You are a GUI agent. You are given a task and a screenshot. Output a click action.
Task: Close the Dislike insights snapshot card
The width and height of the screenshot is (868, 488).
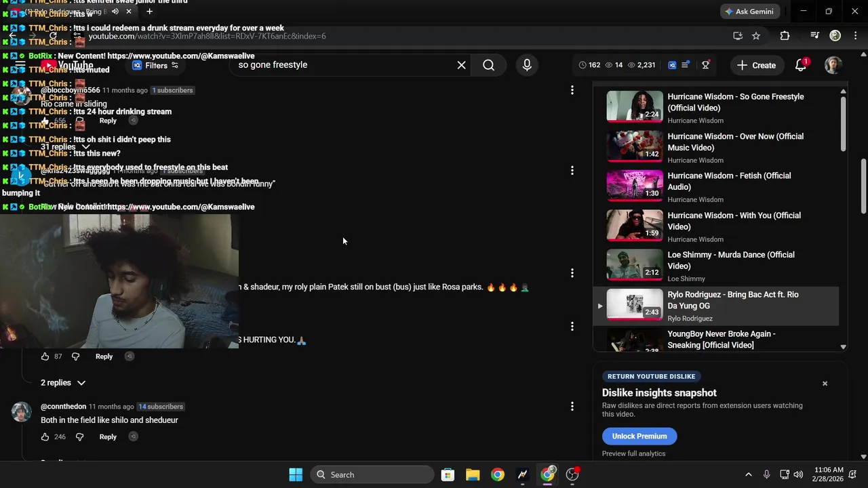pos(825,384)
